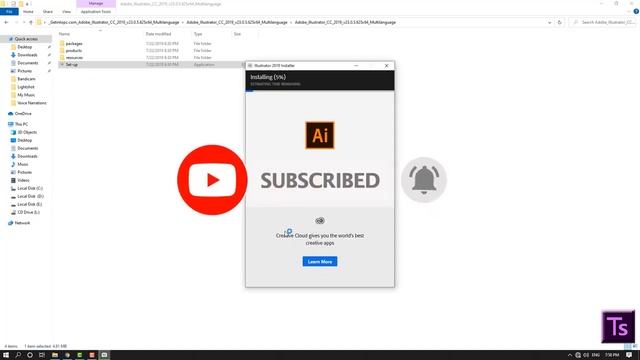
Task: Open My Music in sidebar
Action: click(x=26, y=95)
